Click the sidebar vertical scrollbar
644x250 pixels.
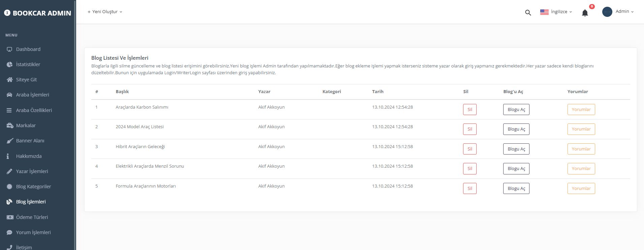75,125
